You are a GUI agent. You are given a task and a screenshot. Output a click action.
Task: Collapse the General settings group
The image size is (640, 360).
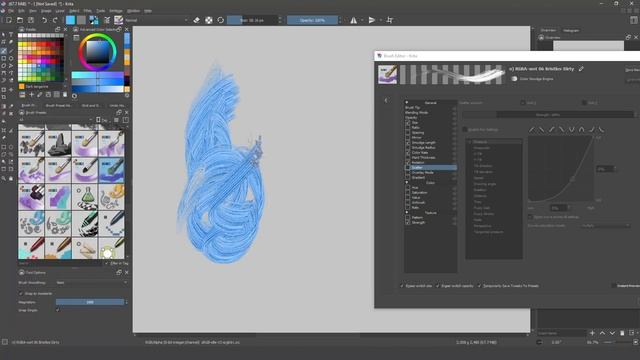point(407,102)
